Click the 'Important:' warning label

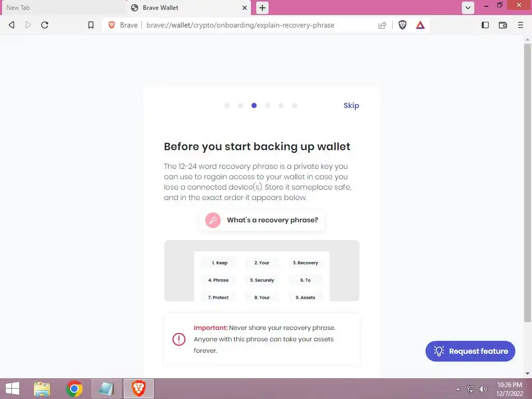[x=210, y=328]
